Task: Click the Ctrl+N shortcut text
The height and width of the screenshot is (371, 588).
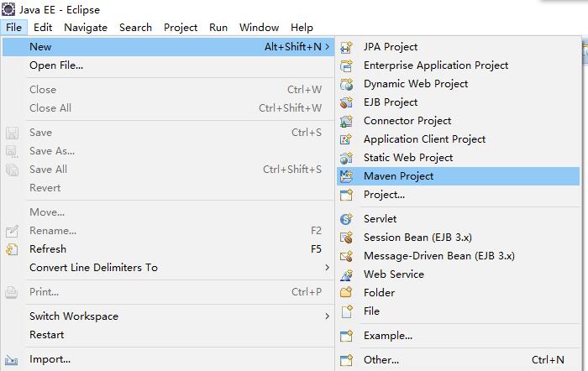Action: [x=548, y=360]
